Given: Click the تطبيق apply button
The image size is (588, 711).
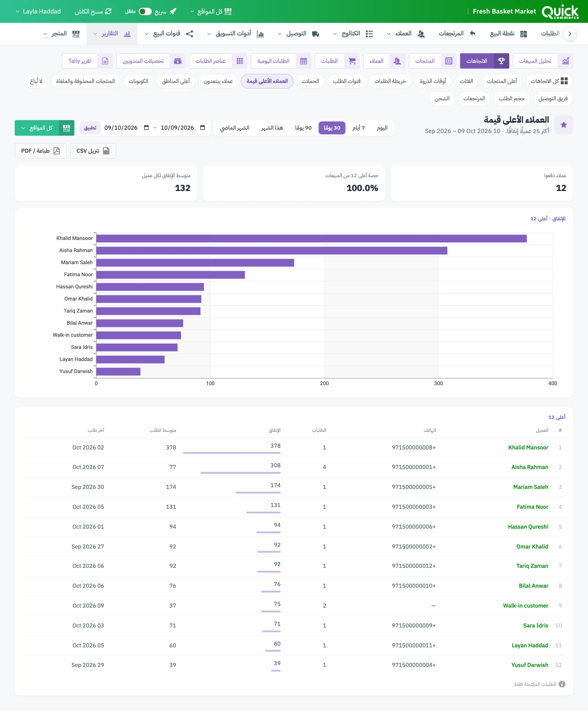Looking at the screenshot, I should (90, 128).
